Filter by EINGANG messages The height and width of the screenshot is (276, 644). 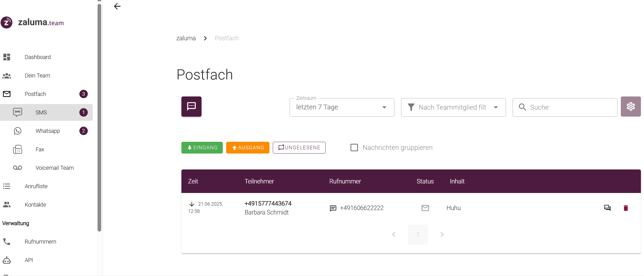click(x=202, y=148)
